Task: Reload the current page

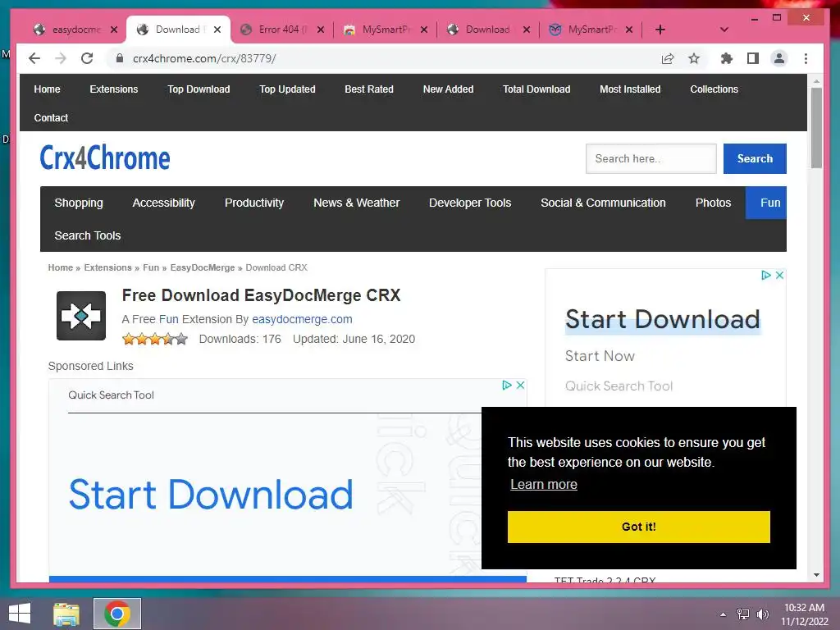Action: 87,58
